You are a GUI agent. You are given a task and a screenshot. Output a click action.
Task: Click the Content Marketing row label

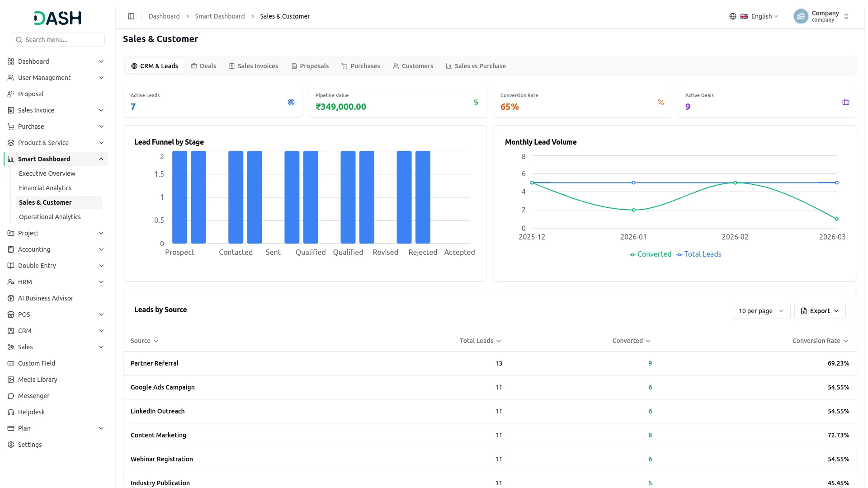(158, 435)
